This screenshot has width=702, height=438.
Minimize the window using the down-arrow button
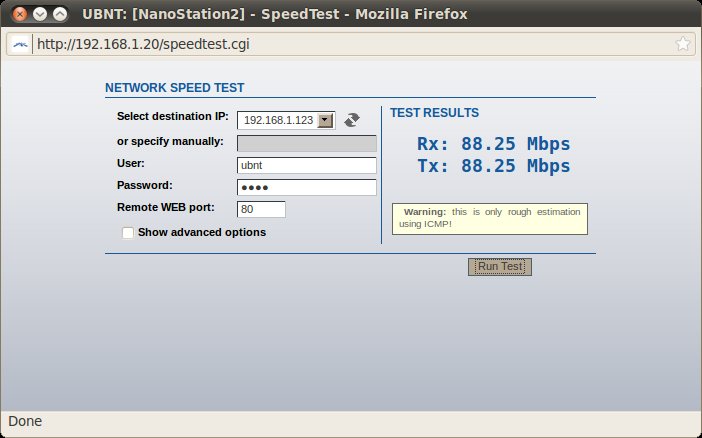pyautogui.click(x=39, y=14)
